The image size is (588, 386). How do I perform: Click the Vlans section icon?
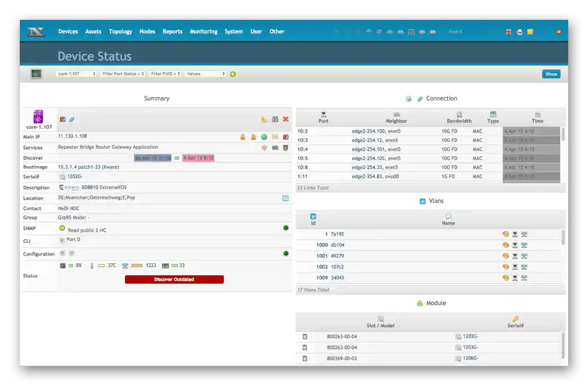422,201
